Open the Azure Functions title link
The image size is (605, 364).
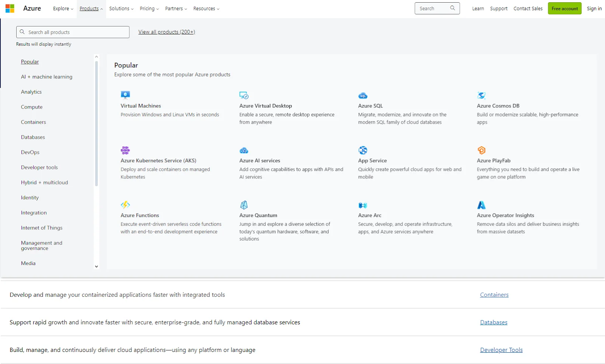point(140,215)
